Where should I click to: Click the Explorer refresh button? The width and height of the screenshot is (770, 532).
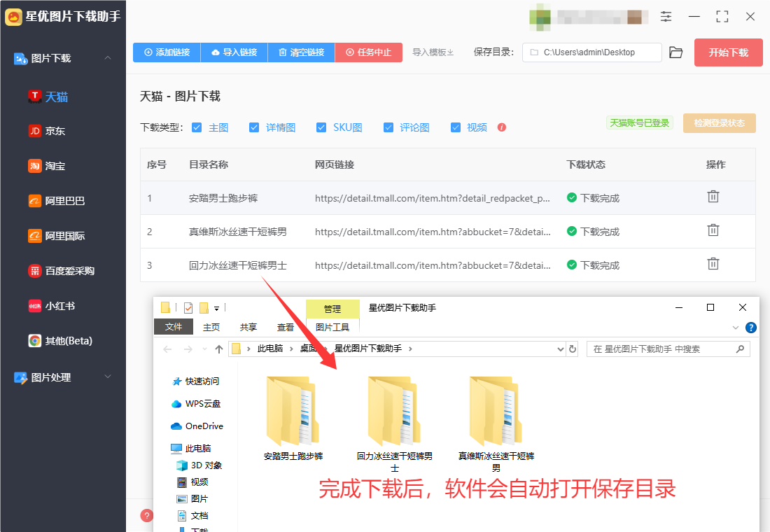coord(572,349)
